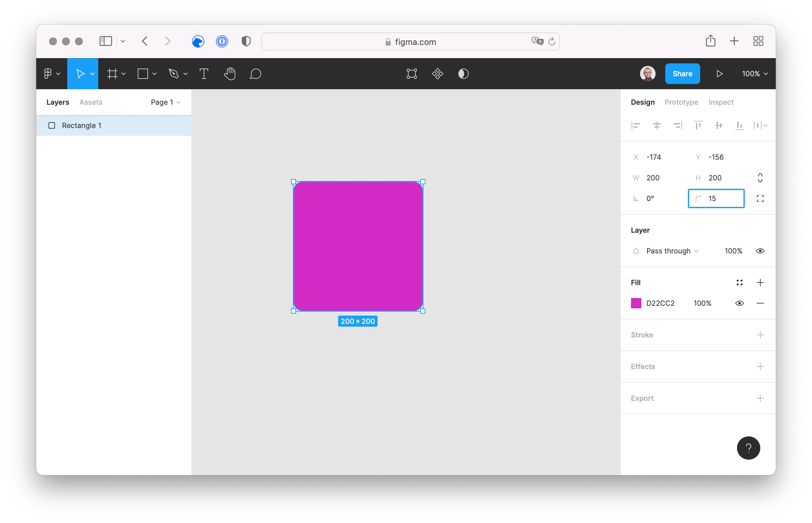
Task: Enable constrain proportions for width and height
Action: pos(760,177)
